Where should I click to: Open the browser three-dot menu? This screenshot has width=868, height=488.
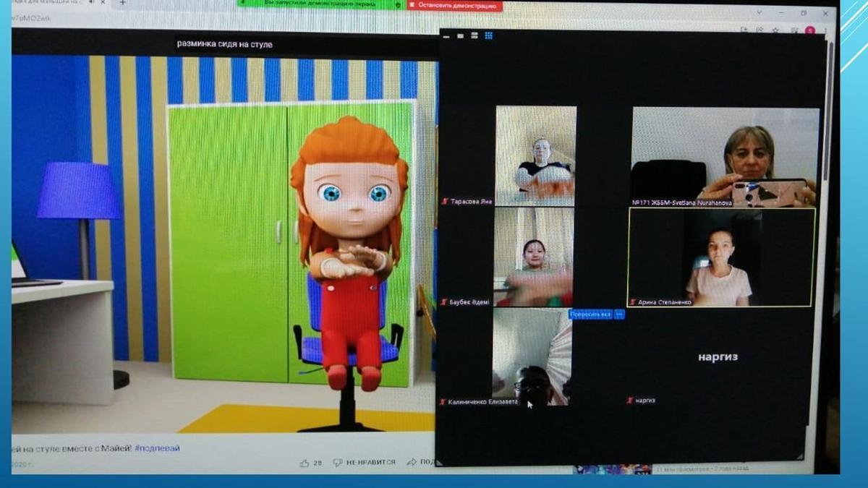tap(825, 30)
